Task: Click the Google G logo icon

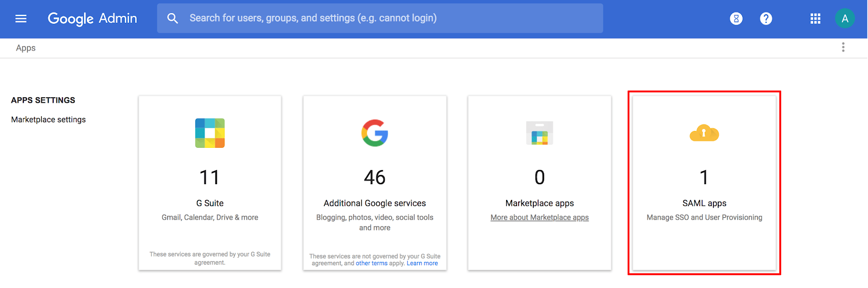Action: (375, 133)
